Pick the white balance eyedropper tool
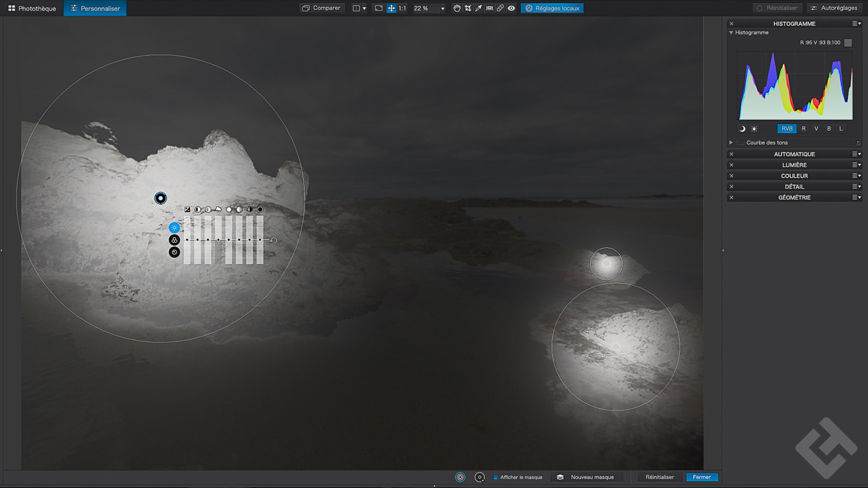The height and width of the screenshot is (488, 868). tap(478, 8)
